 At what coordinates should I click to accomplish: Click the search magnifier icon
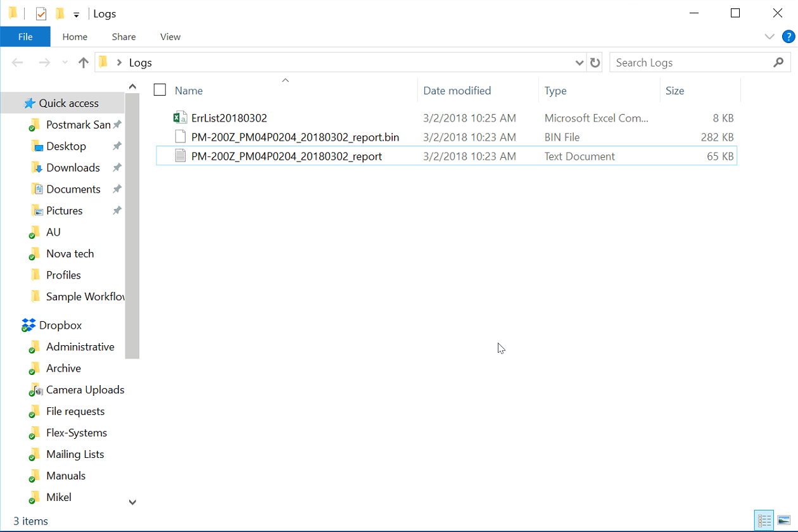(x=779, y=62)
